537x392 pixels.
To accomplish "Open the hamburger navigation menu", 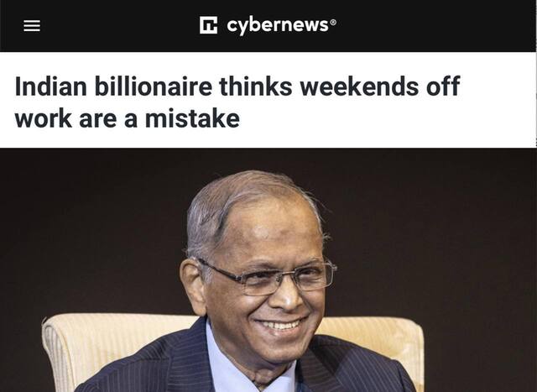I will point(32,26).
